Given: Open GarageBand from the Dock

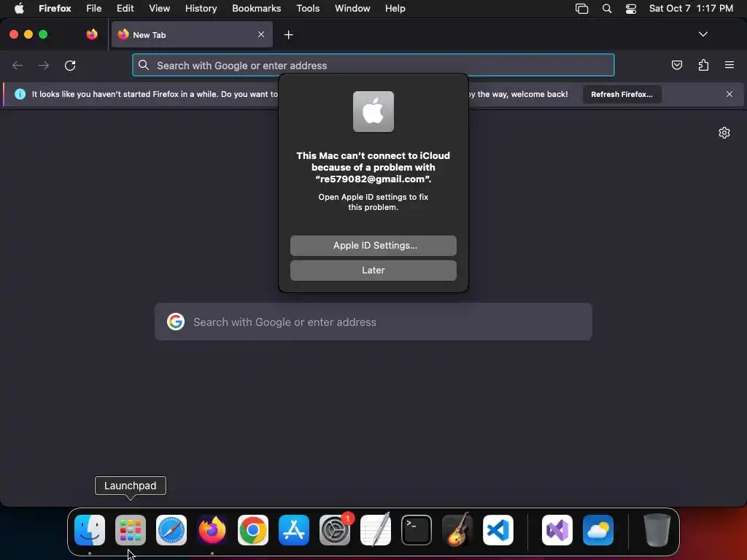Looking at the screenshot, I should click(x=457, y=530).
